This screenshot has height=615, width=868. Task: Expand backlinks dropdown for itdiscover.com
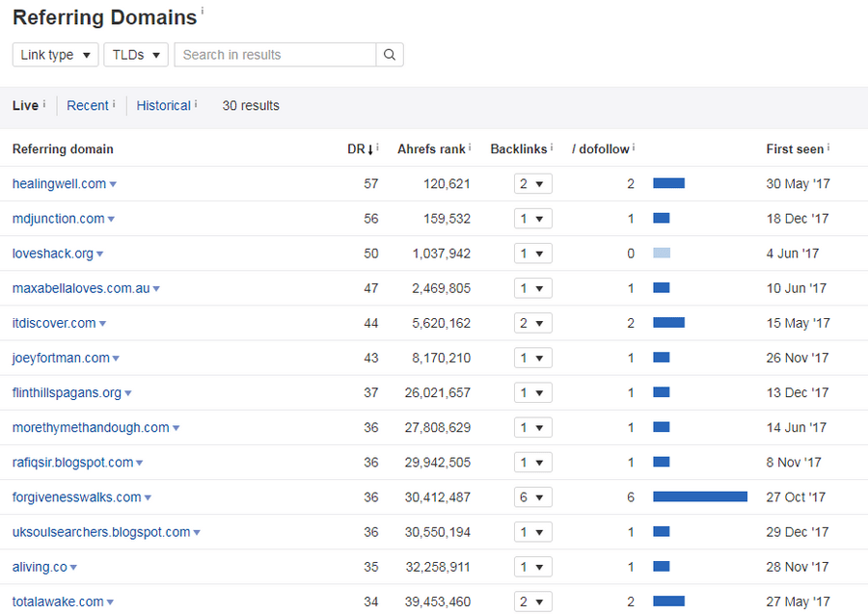[x=533, y=323]
